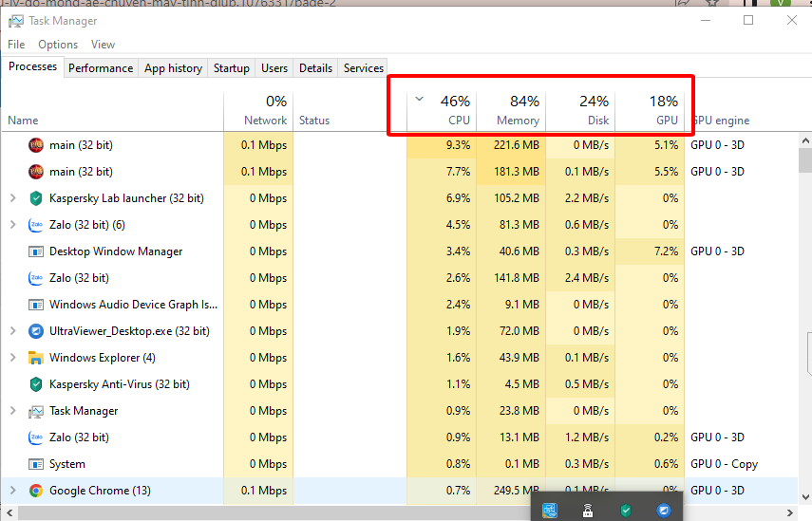Click the lock icon in system tray
812x521 pixels.
point(588,511)
